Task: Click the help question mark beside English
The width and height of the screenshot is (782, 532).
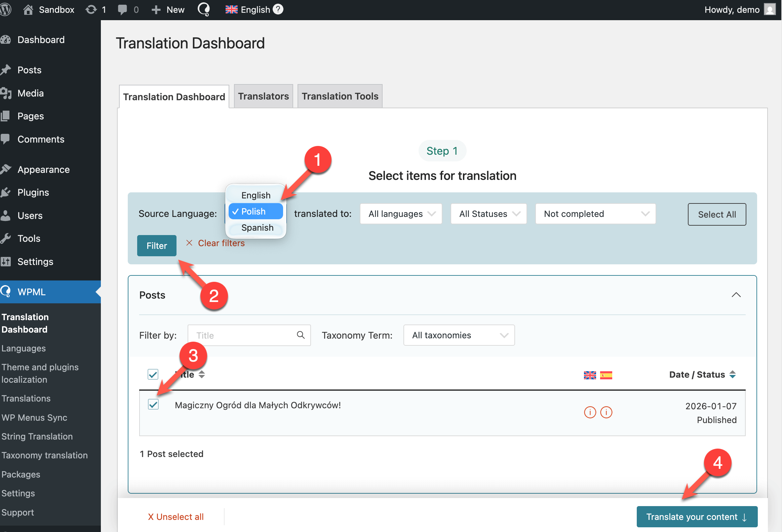Action: (x=278, y=9)
